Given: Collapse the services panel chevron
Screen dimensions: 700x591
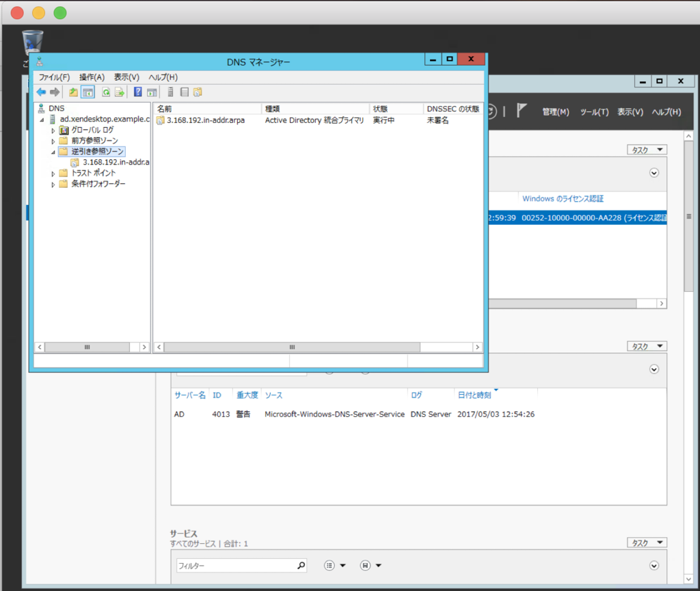Looking at the screenshot, I should (654, 566).
